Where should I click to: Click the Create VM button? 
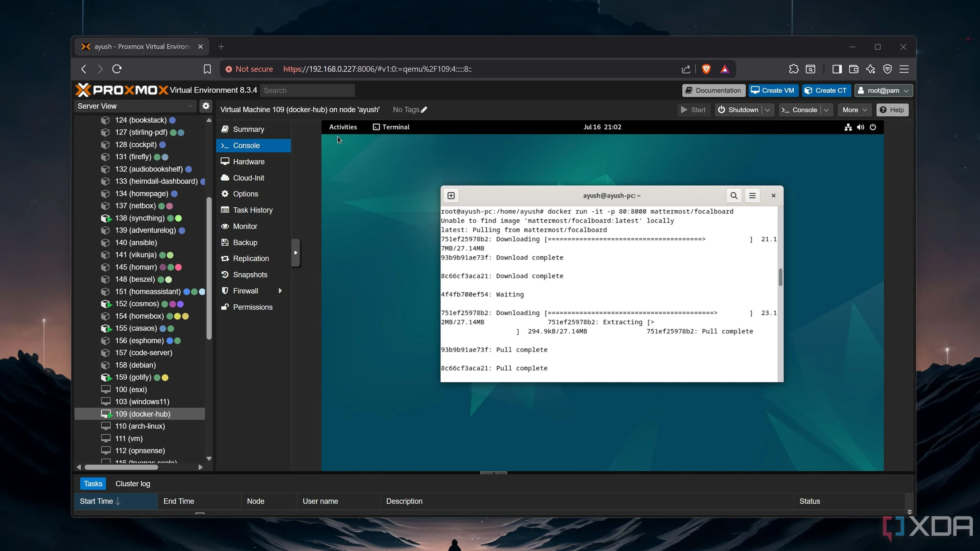tap(773, 91)
